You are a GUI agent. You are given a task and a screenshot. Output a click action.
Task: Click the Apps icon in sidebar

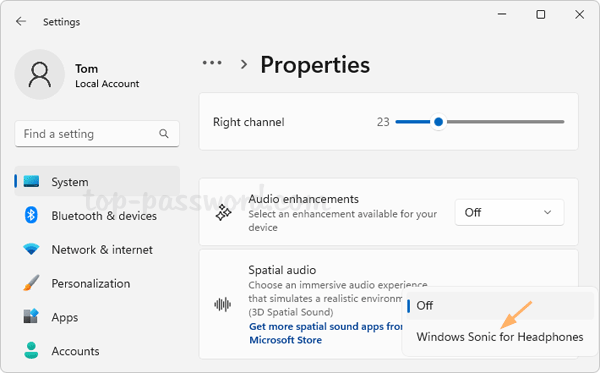click(31, 316)
